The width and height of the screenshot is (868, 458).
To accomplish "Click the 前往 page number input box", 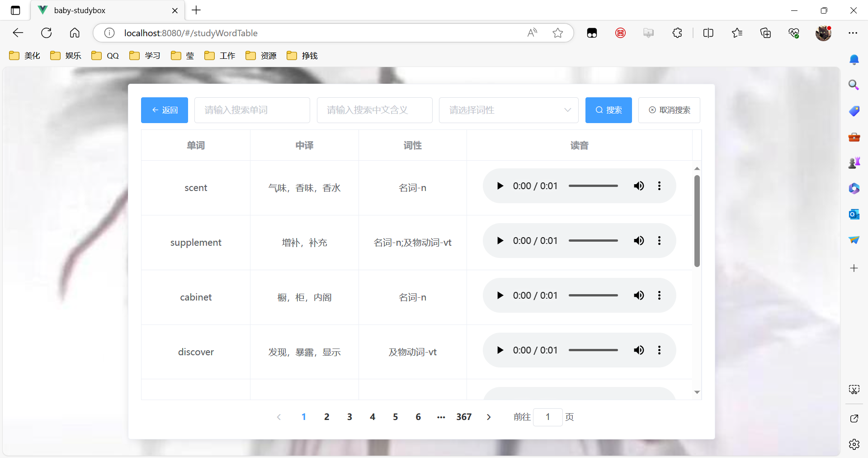I will click(x=548, y=417).
